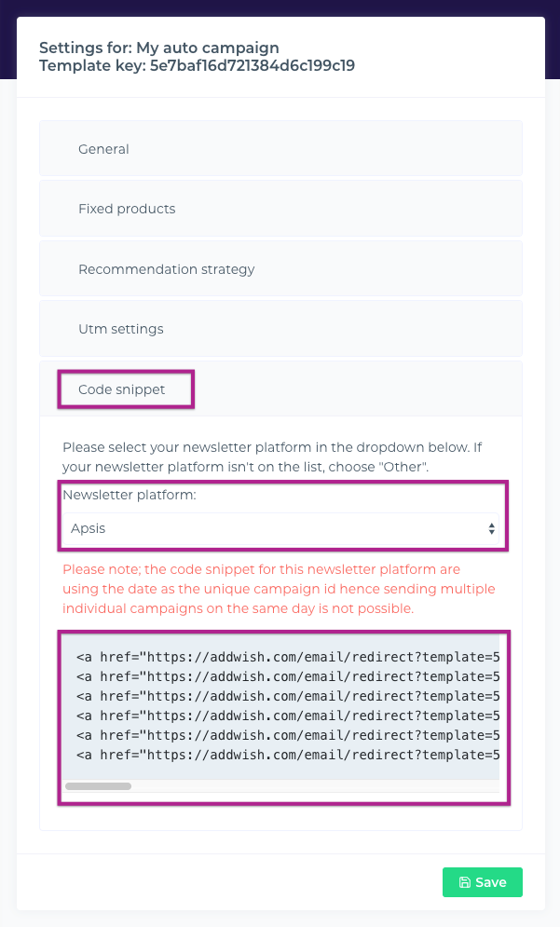Collapse the Code snippet section
This screenshot has height=927, width=560.
click(122, 389)
